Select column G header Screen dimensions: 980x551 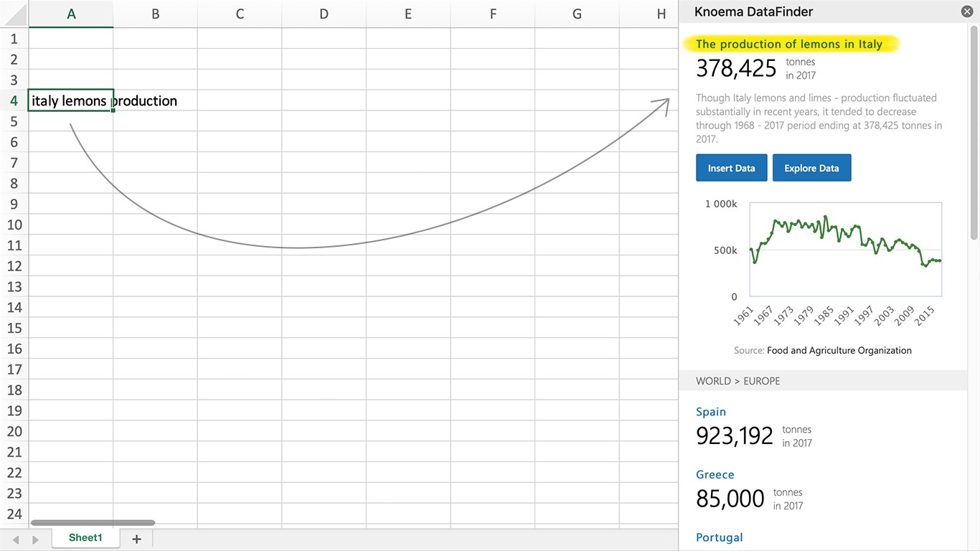pos(577,14)
